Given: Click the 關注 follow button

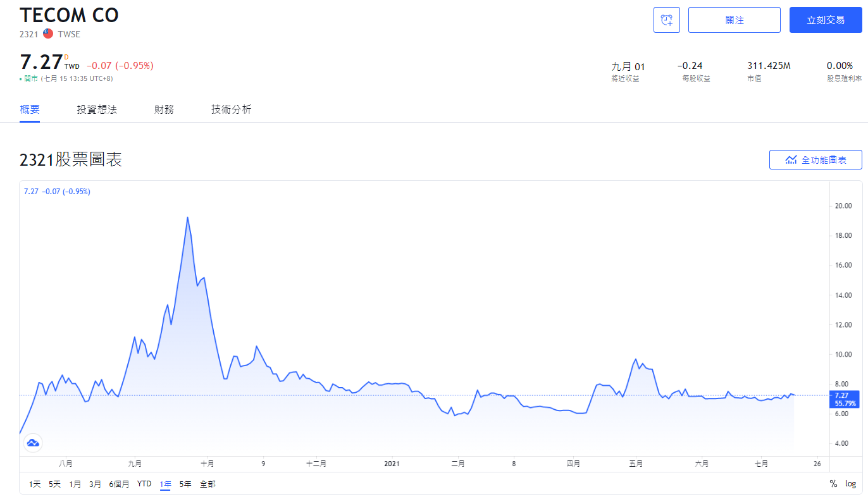Looking at the screenshot, I should (735, 20).
